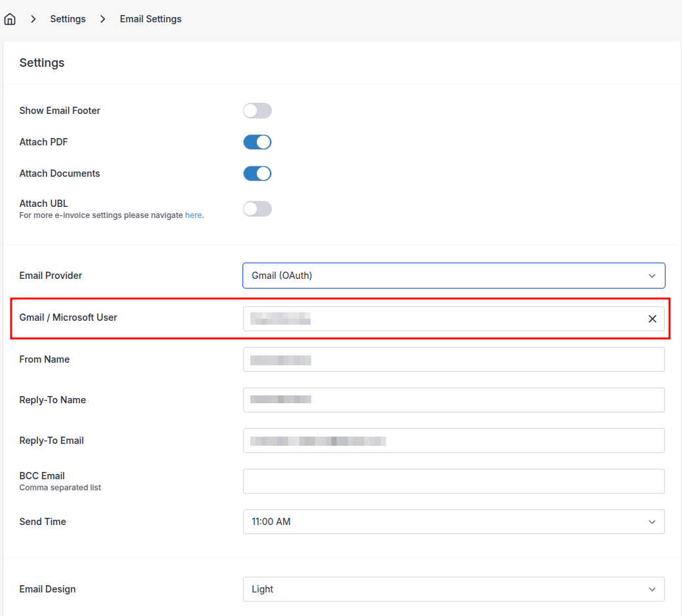
Task: Click the Reply-To Email field
Action: [453, 441]
